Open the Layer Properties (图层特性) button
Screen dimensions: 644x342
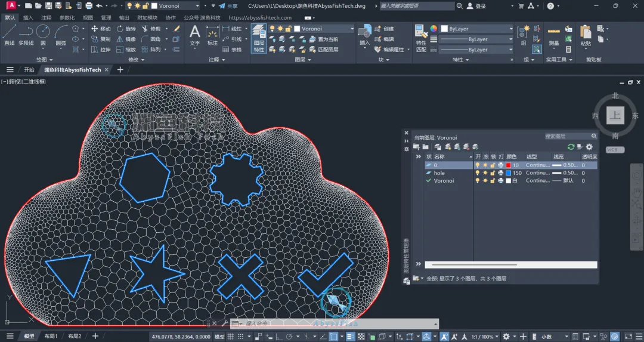(258, 38)
